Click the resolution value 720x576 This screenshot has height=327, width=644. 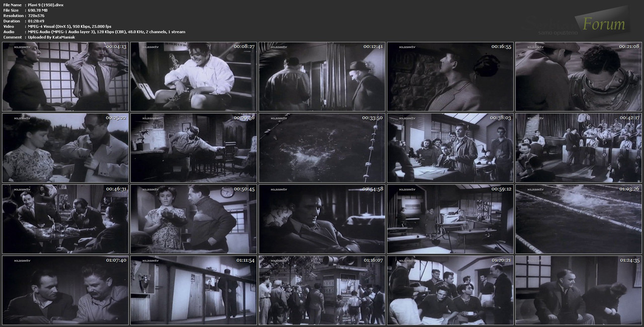tap(38, 16)
